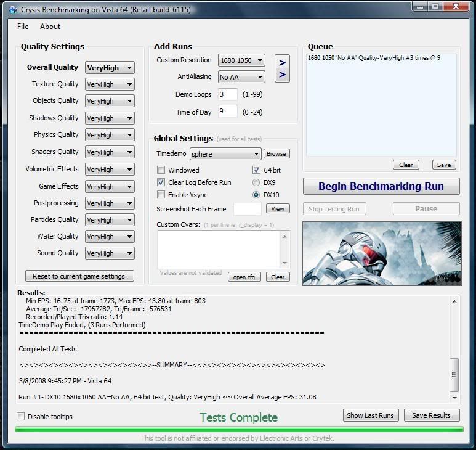Open the About menu
This screenshot has width=476, height=450.
click(x=50, y=27)
